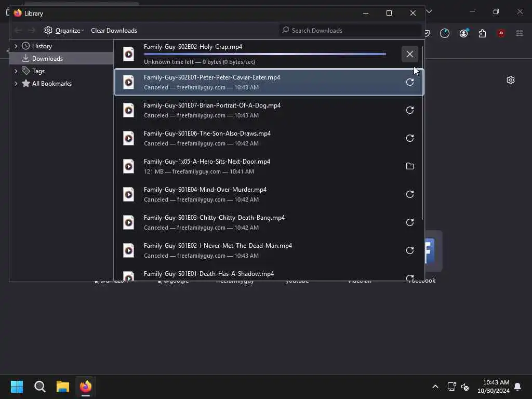Go back in Library navigation
Screen dimensions: 532x399
(18, 31)
